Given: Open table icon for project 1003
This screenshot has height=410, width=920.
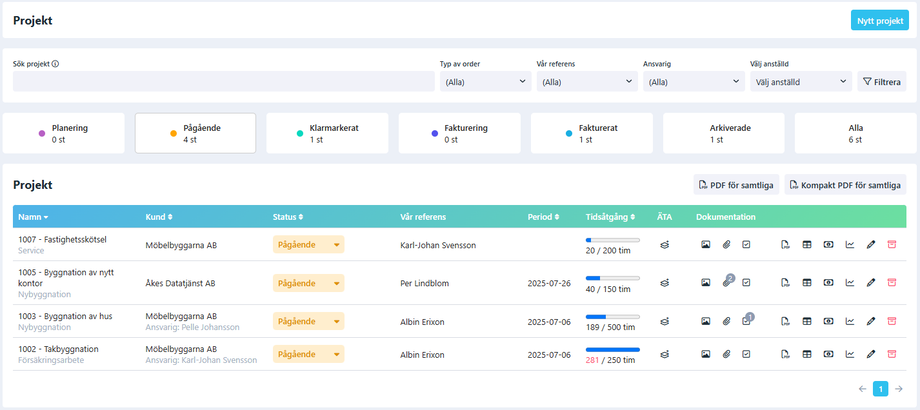Looking at the screenshot, I should pyautogui.click(x=806, y=321).
